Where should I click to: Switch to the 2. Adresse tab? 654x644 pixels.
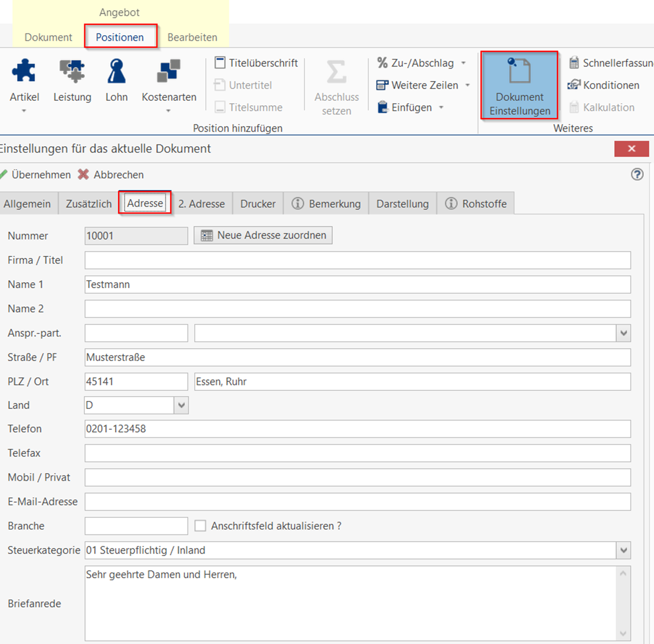pos(201,204)
